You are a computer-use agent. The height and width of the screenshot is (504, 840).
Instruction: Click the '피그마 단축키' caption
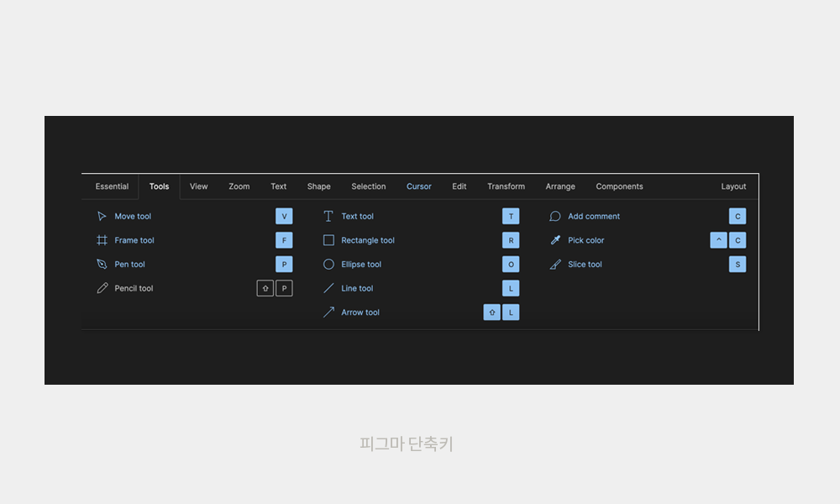point(407,444)
